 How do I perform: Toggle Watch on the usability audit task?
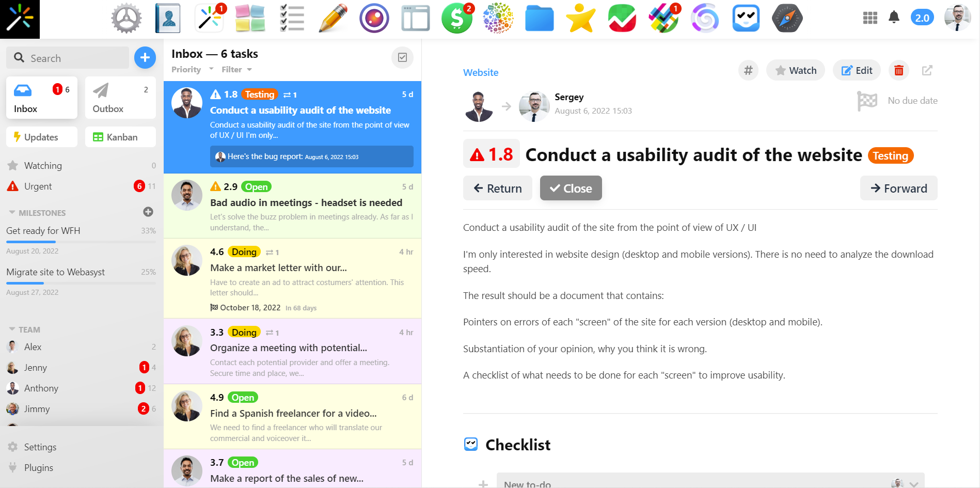[x=795, y=70]
